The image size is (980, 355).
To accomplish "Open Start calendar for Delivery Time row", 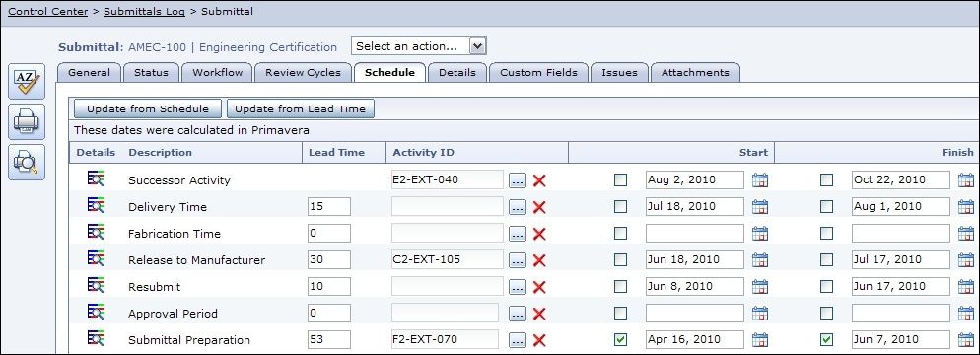I will click(760, 207).
